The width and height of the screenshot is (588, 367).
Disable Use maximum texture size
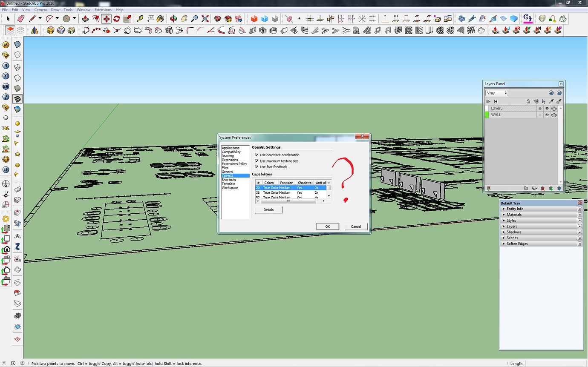[x=257, y=161]
